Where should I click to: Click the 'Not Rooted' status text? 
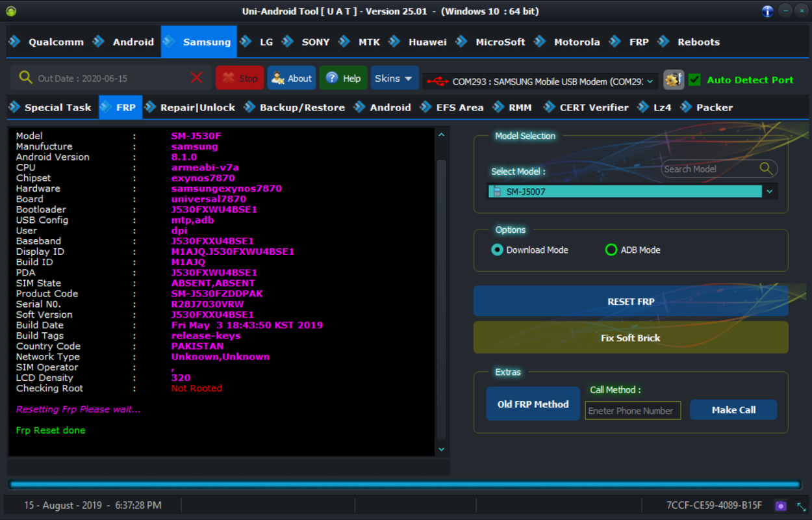tap(196, 388)
